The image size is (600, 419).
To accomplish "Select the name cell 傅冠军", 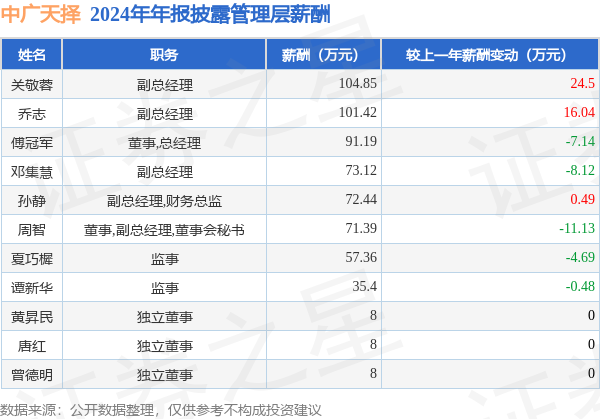I will 32,143.
